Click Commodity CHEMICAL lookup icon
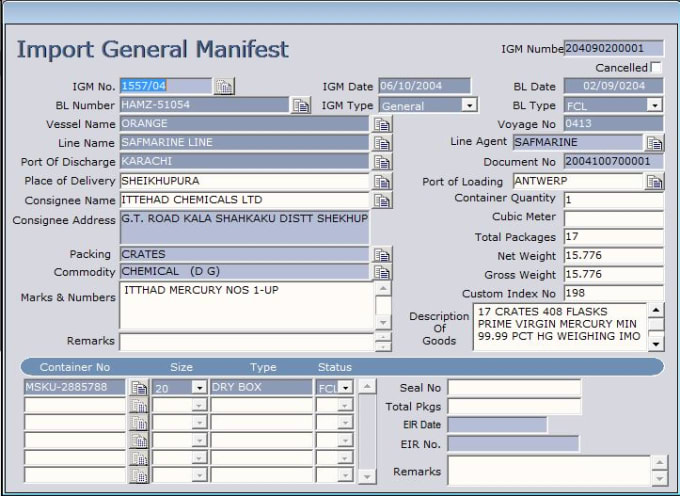Viewport: 680px width, 496px height. 382,272
